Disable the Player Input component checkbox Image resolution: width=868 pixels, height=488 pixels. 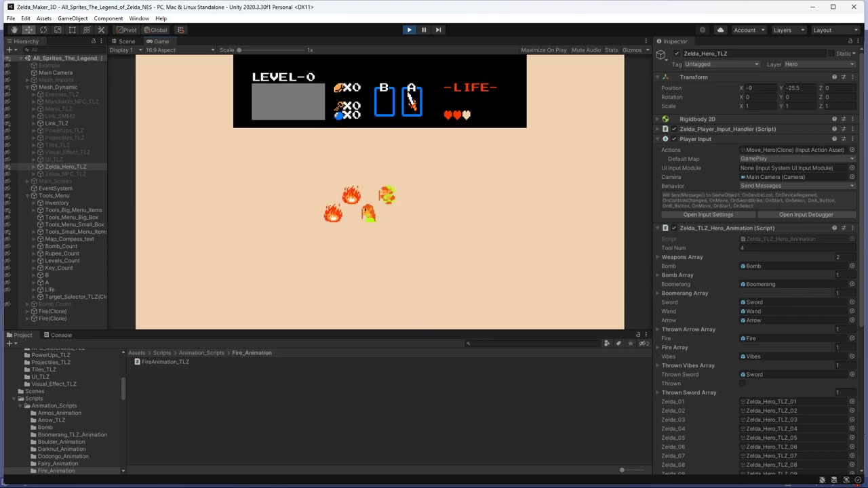673,139
